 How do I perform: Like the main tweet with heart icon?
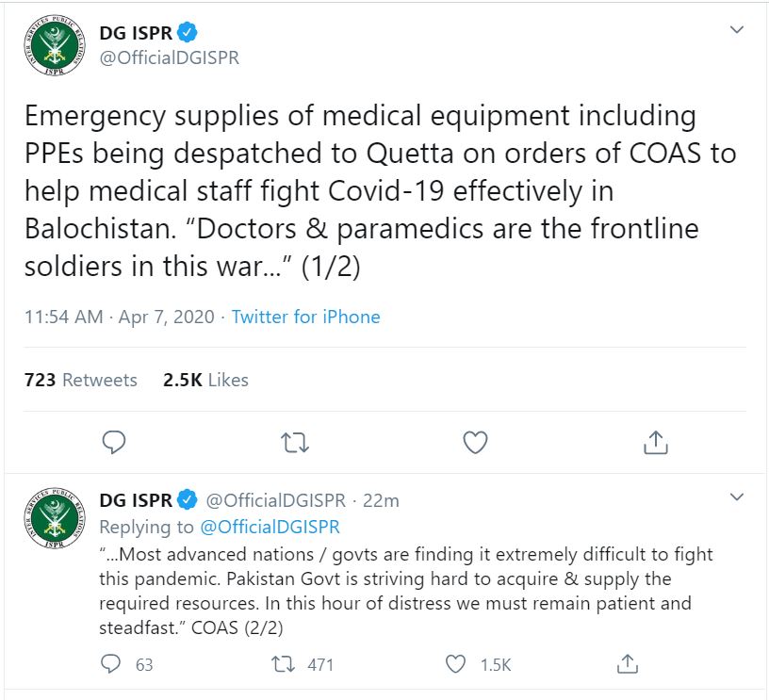(x=475, y=442)
